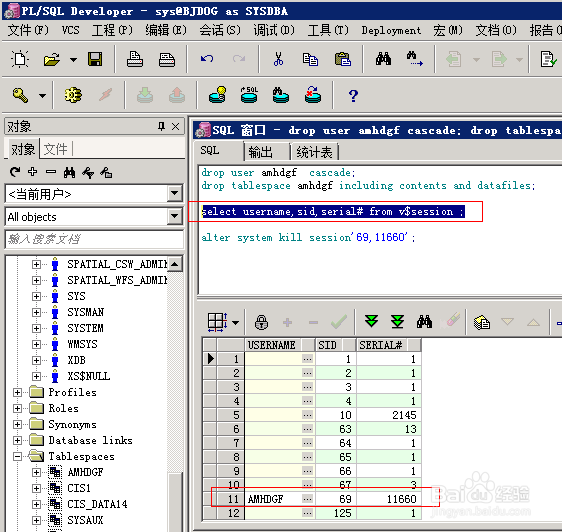562x532 pixels.
Task: Open the 编辑(E) menu
Action: (x=166, y=30)
